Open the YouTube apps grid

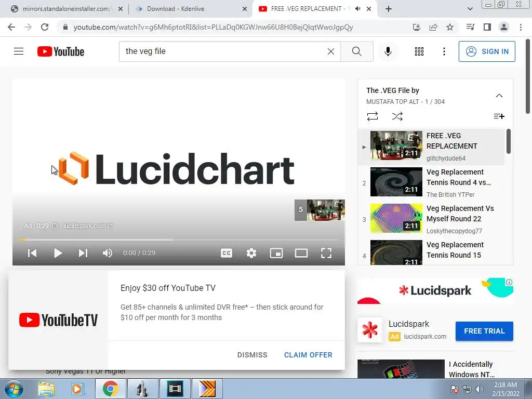[x=419, y=51]
